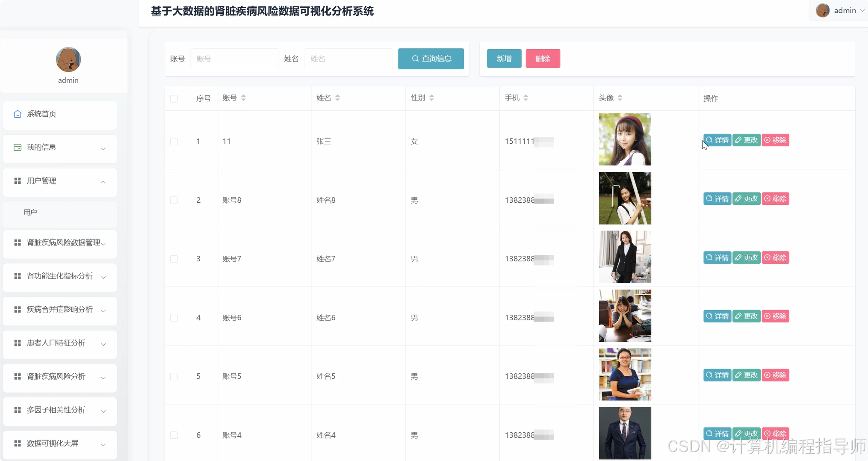868x461 pixels.
Task: Focus the 账号 search input field
Action: point(234,59)
